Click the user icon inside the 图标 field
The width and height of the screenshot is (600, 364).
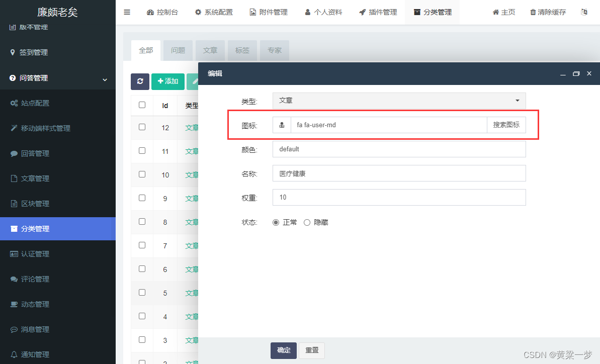[282, 125]
